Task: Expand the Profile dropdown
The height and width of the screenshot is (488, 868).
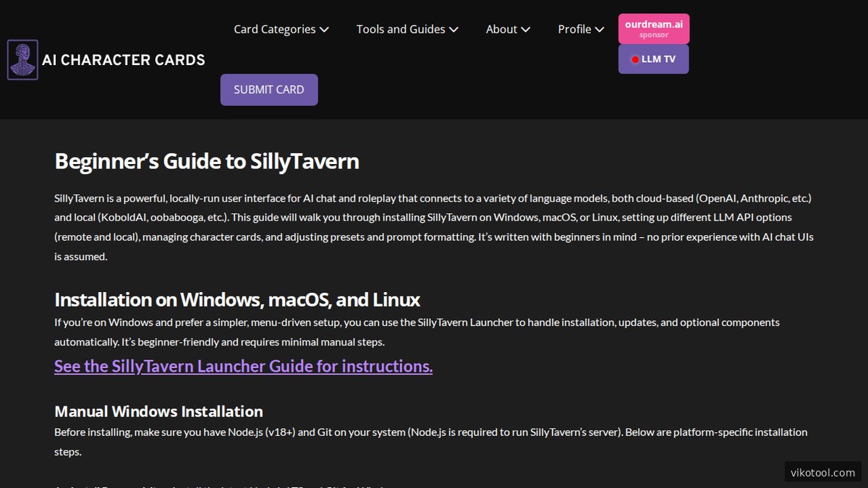Action: [x=601, y=30]
